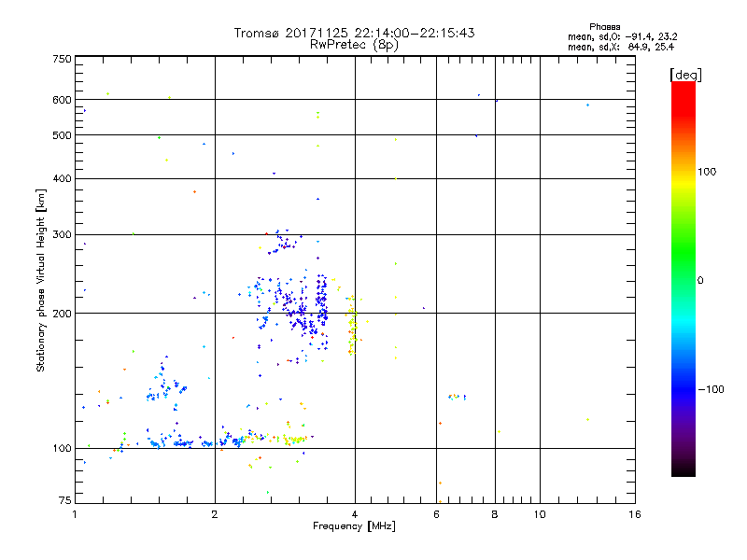Screen dimensions: 747x560
Task: Click the y-axis label 'Stationary phase Virtual Height [km]'
Action: pos(40,280)
